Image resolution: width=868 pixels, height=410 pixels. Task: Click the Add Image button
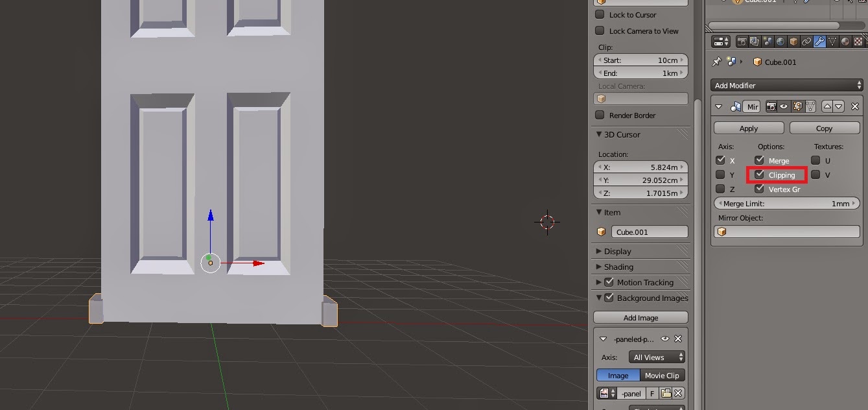pyautogui.click(x=640, y=317)
